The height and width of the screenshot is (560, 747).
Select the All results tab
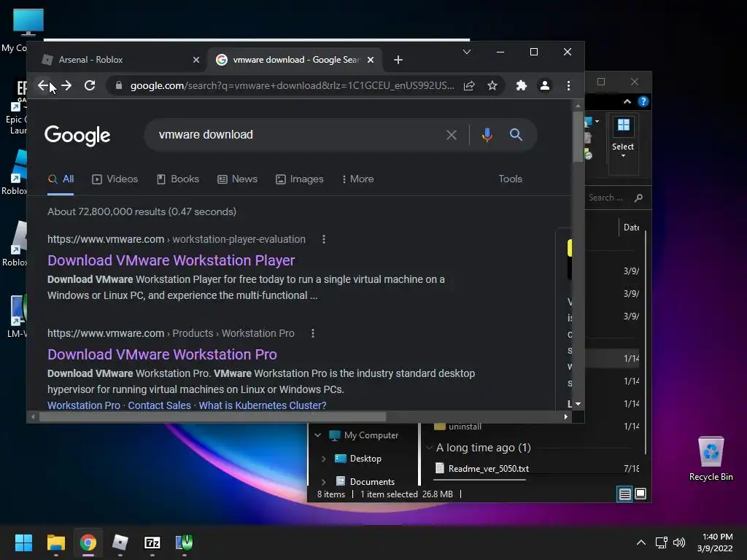pyautogui.click(x=61, y=179)
